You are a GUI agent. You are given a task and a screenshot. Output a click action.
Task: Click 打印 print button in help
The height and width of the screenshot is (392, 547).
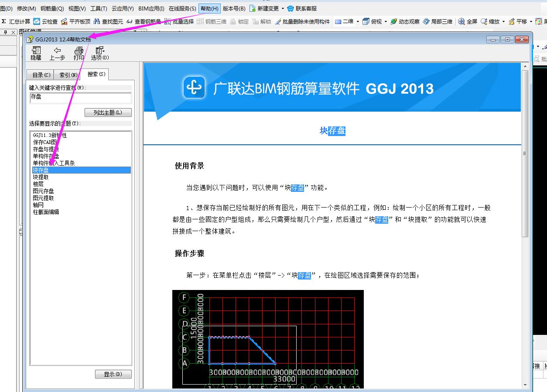79,53
